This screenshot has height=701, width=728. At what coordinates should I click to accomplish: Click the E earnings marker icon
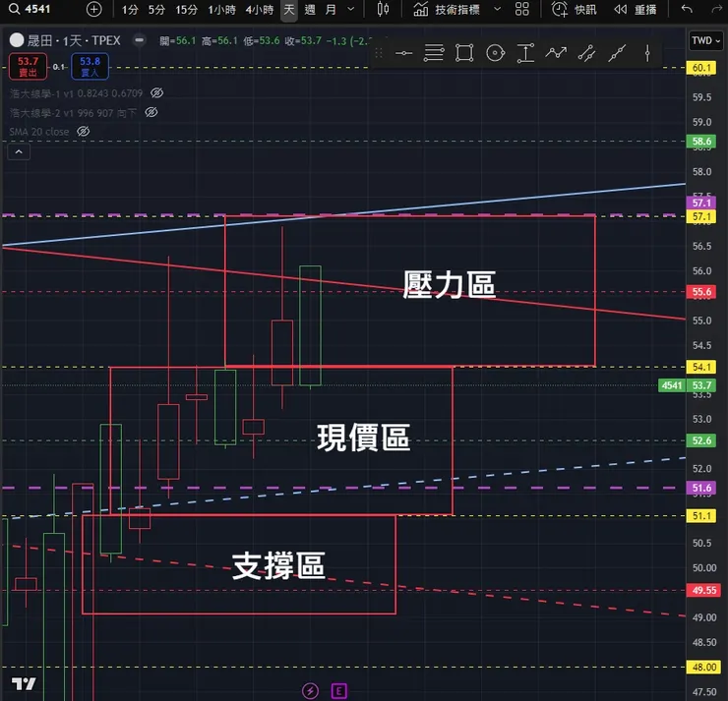pos(339,691)
